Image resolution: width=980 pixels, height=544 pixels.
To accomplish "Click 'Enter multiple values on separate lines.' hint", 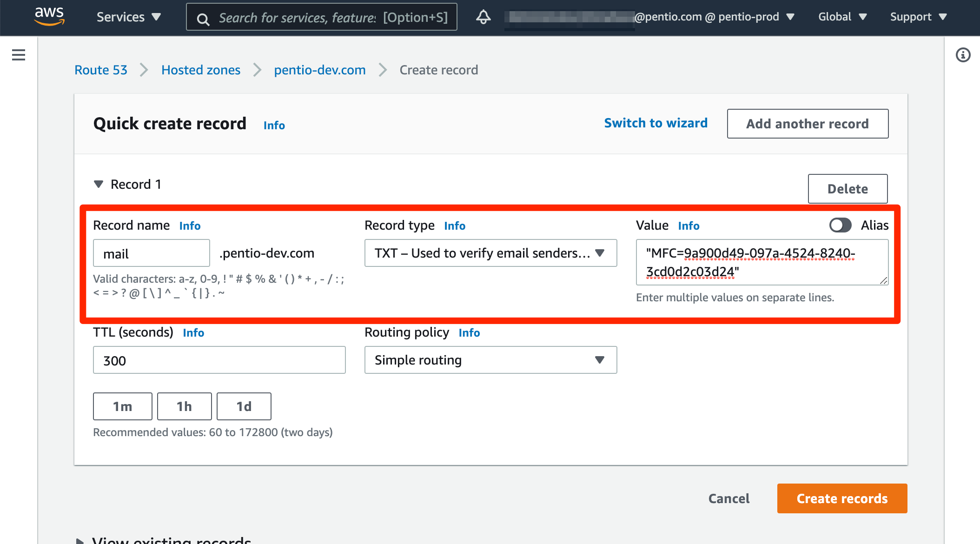I will [735, 298].
